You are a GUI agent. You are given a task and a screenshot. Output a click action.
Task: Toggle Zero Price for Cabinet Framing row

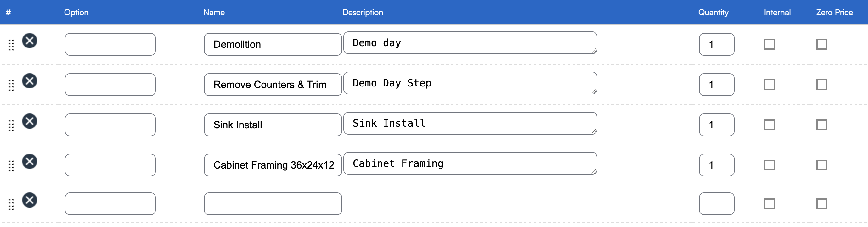click(821, 165)
